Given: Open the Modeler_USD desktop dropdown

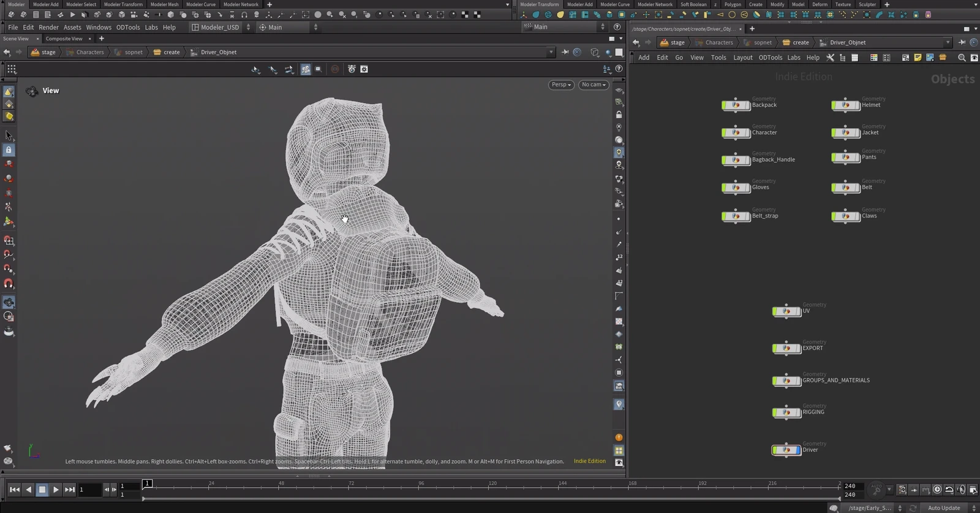Looking at the screenshot, I should 221,27.
